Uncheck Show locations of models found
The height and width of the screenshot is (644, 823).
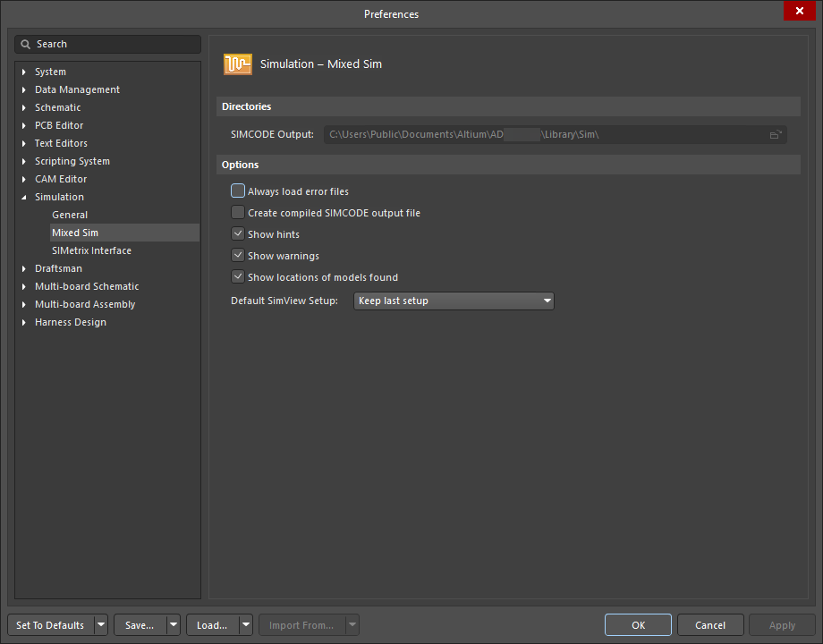(238, 277)
